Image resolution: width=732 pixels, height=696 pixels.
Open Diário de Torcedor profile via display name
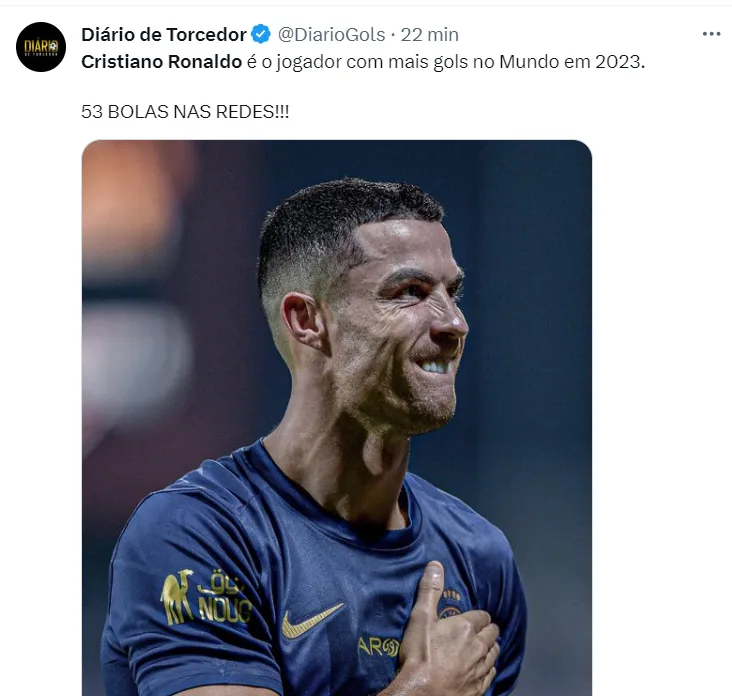[164, 35]
